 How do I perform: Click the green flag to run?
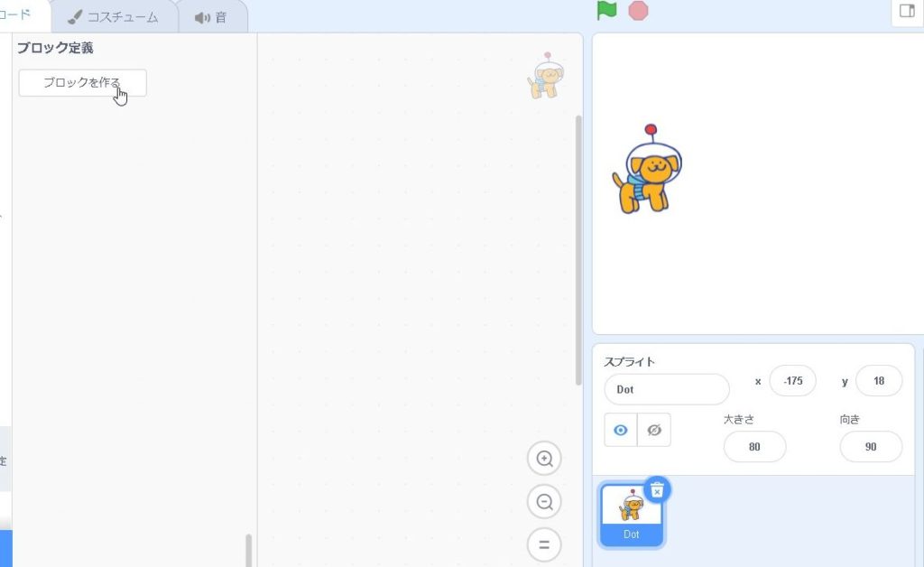607,11
